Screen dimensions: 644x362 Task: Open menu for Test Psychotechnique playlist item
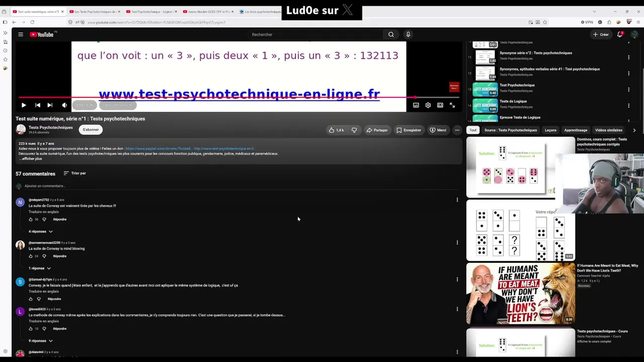[628, 89]
